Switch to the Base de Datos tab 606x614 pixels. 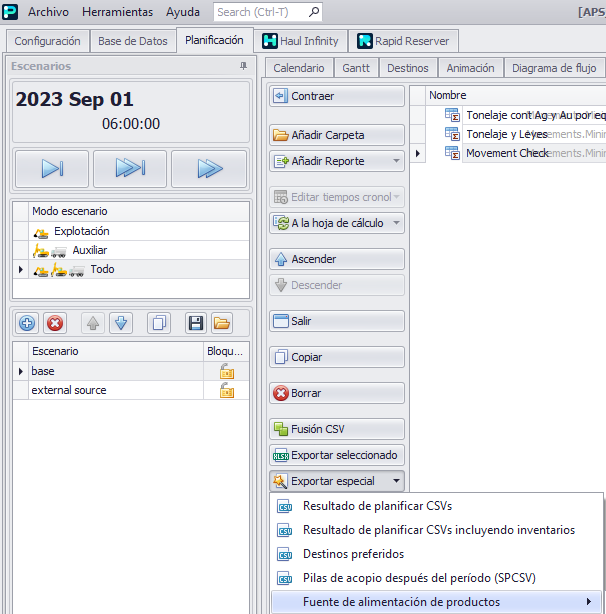tap(133, 41)
